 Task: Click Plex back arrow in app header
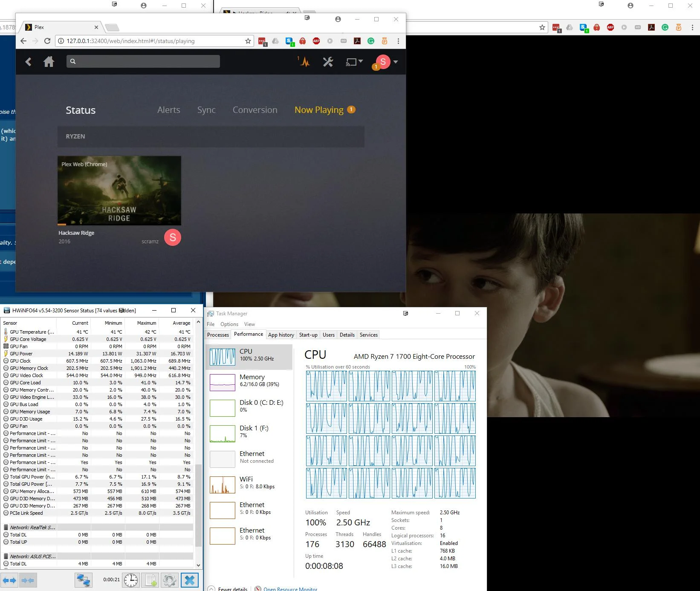[28, 62]
